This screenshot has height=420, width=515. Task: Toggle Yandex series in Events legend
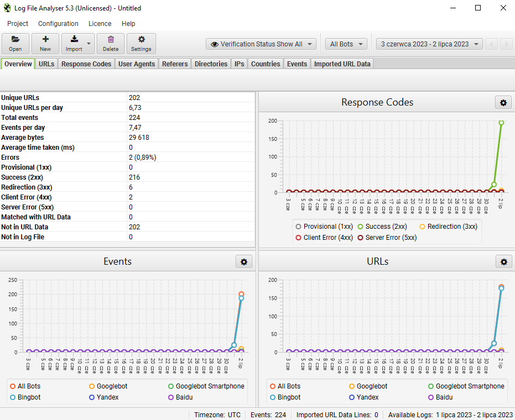[x=104, y=397]
